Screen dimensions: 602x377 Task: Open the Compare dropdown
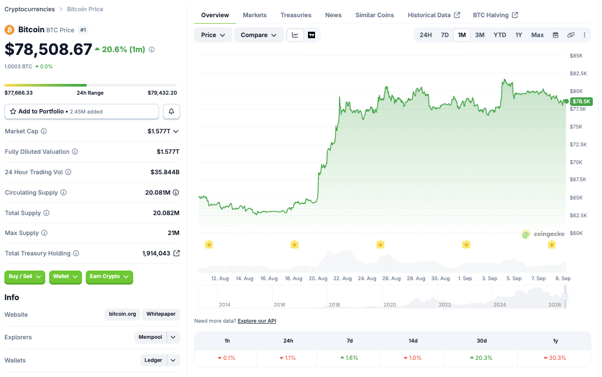(x=258, y=35)
